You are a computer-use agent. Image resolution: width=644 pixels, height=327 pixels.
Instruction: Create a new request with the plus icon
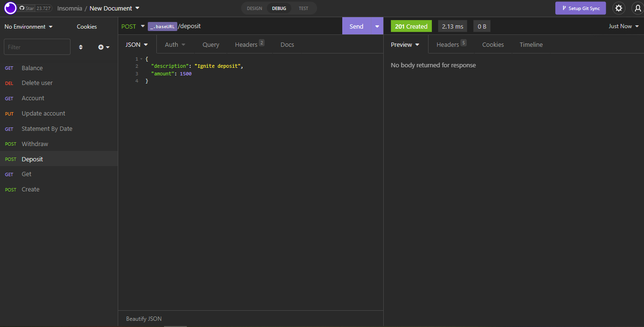[101, 47]
